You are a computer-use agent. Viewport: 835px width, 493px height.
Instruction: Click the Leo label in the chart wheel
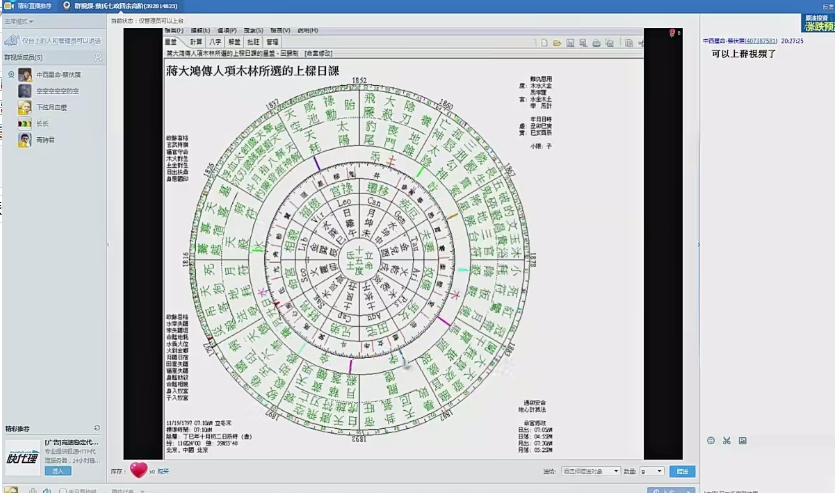pyautogui.click(x=344, y=202)
